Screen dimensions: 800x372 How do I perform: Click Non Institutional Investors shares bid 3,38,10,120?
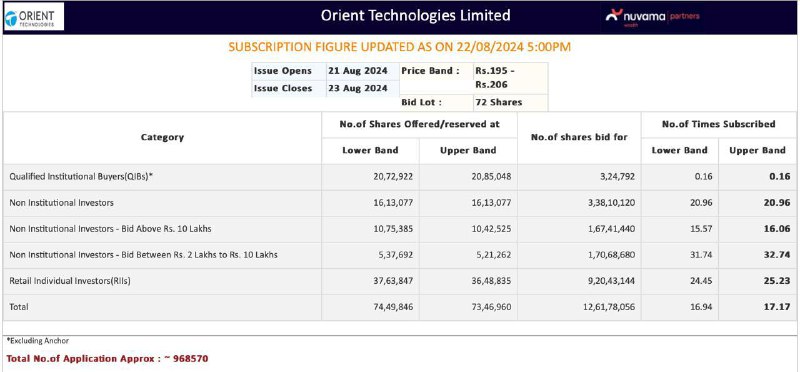pos(610,203)
